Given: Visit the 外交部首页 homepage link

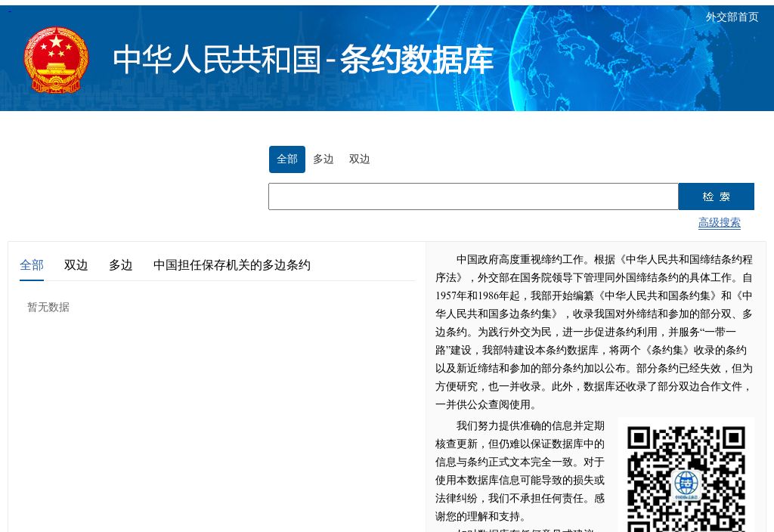Looking at the screenshot, I should click(x=731, y=17).
